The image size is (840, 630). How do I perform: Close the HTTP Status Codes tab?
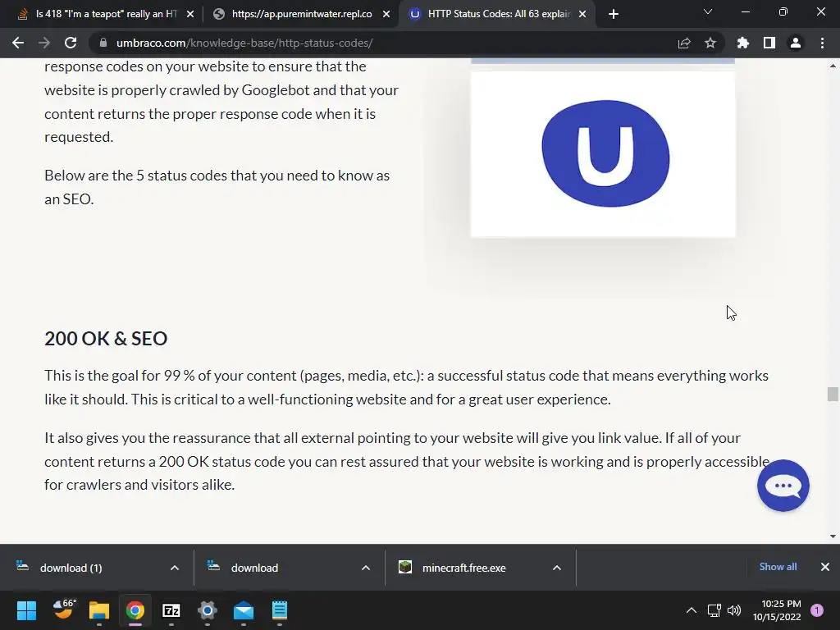[582, 14]
